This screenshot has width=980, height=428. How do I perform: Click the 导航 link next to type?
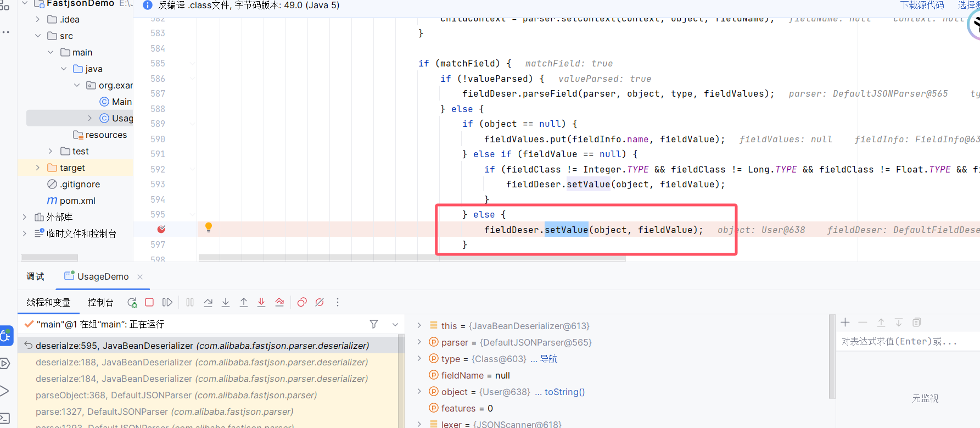tap(549, 359)
